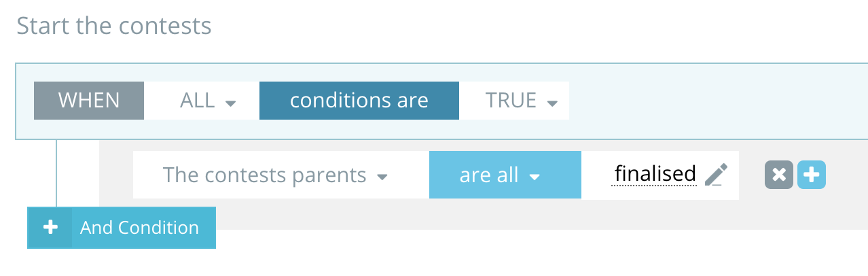
Task: Open the TRUE value dropdown
Action: point(513,101)
